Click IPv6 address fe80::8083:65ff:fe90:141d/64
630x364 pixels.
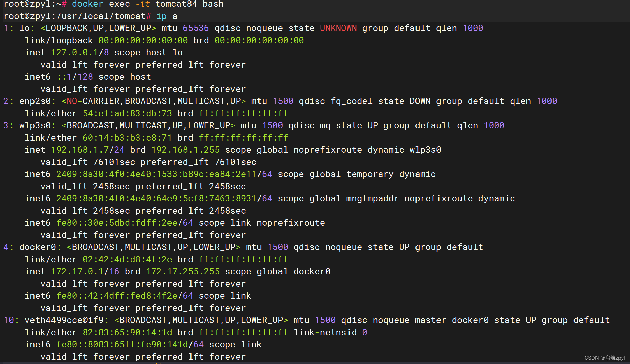(x=130, y=344)
